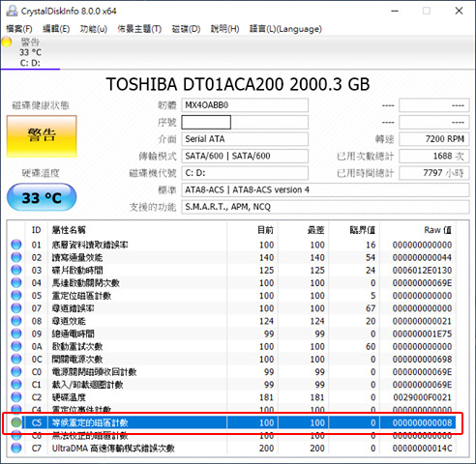Viewport: 476px width, 464px height.
Task: Click the yellow warning orb in the disk tab
Action: point(7,42)
